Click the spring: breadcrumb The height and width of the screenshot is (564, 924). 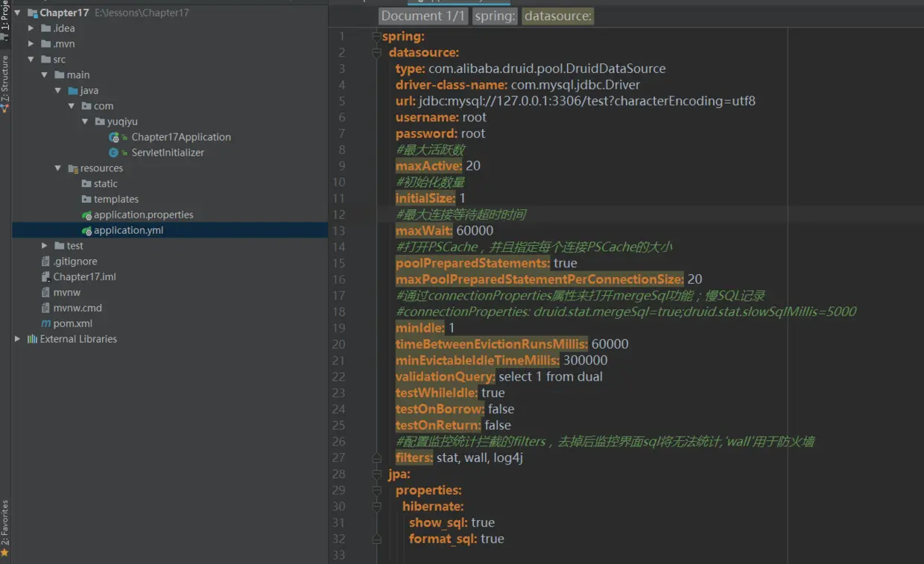pos(495,16)
